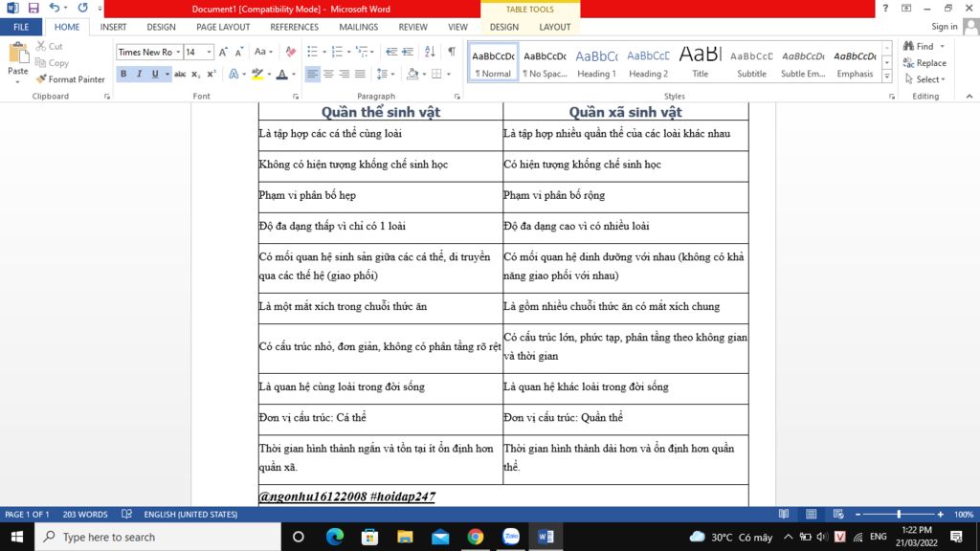Viewport: 980px width, 551px height.
Task: Switch to the INSERT tab
Action: pos(113,27)
